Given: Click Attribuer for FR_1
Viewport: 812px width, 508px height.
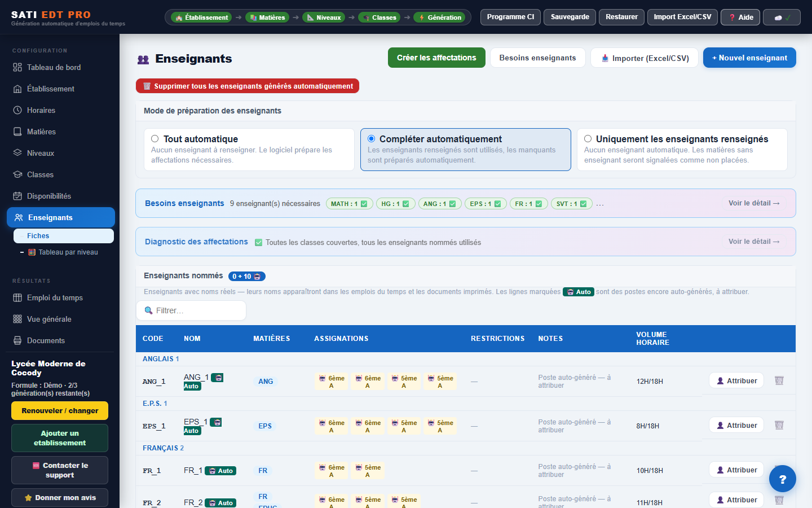Looking at the screenshot, I should (x=736, y=470).
